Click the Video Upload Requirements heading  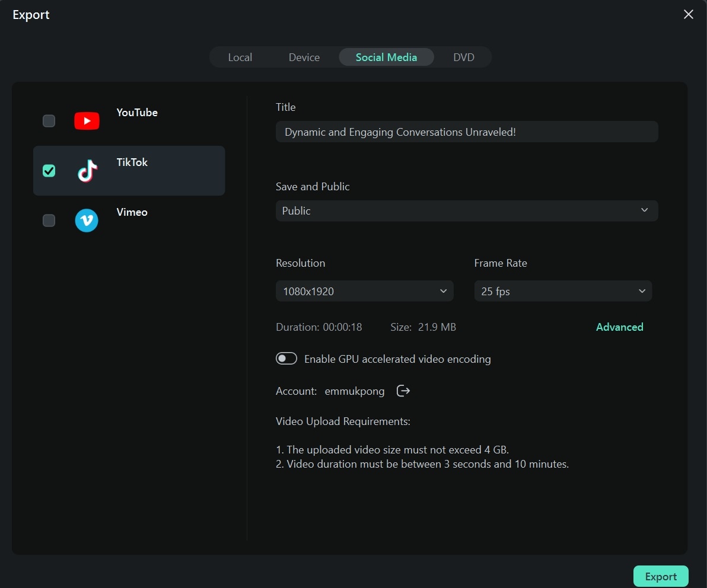coord(343,421)
